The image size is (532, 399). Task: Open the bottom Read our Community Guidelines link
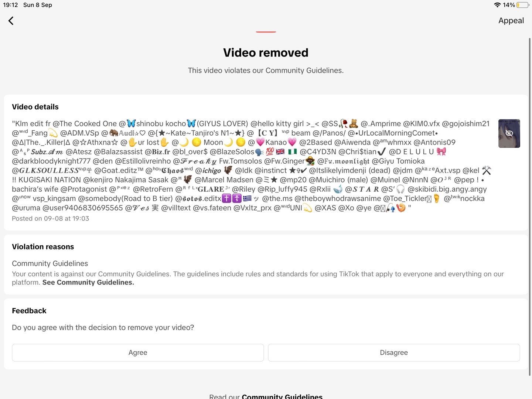click(x=282, y=396)
